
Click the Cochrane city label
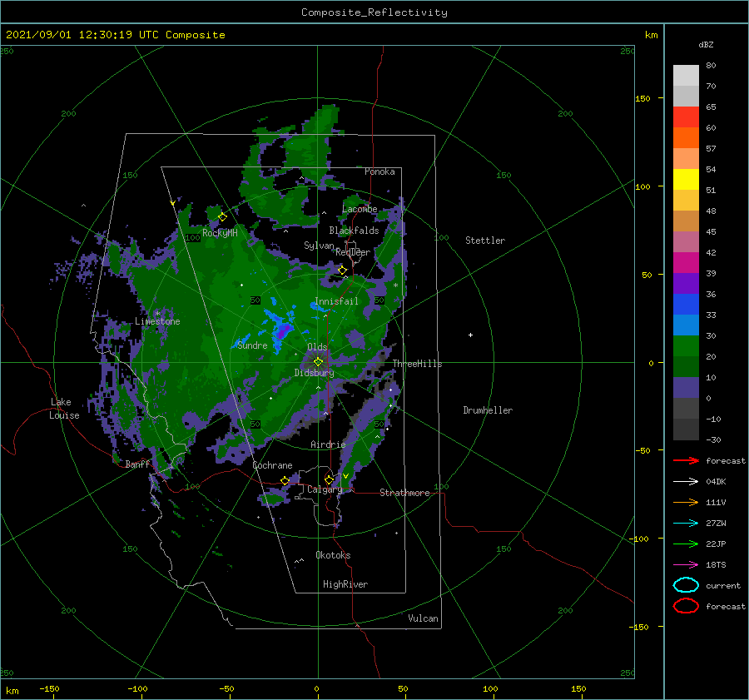pos(272,465)
